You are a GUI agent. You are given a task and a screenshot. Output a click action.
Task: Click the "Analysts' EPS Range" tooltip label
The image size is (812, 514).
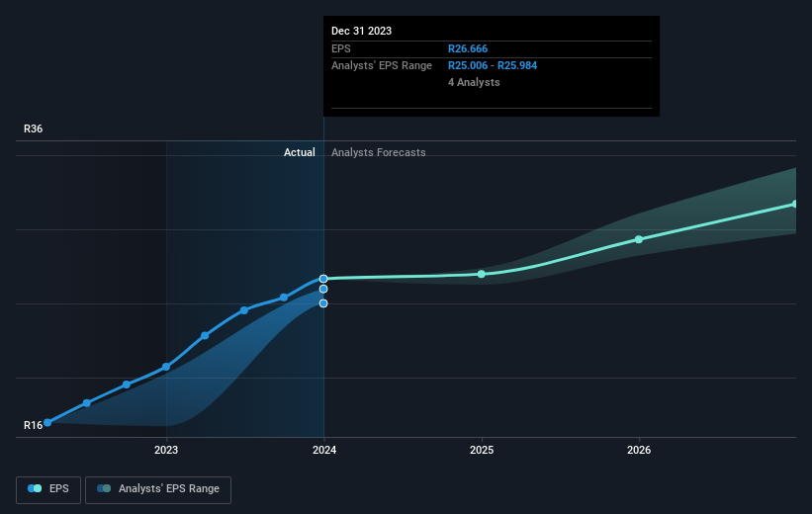(382, 66)
